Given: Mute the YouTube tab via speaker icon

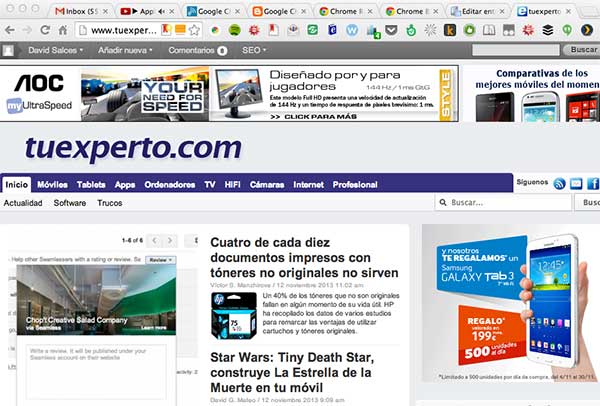Looking at the screenshot, I should [x=161, y=11].
